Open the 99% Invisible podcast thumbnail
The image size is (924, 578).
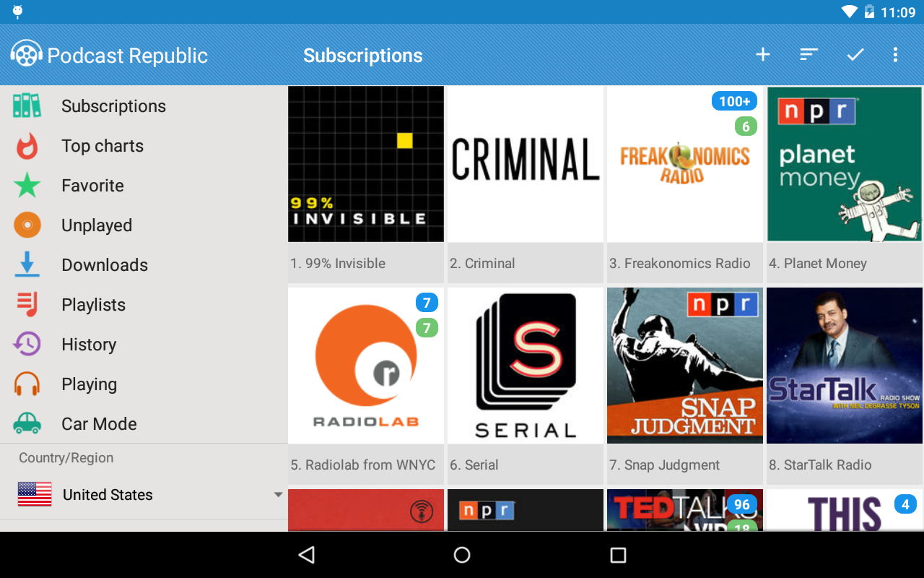(x=366, y=164)
